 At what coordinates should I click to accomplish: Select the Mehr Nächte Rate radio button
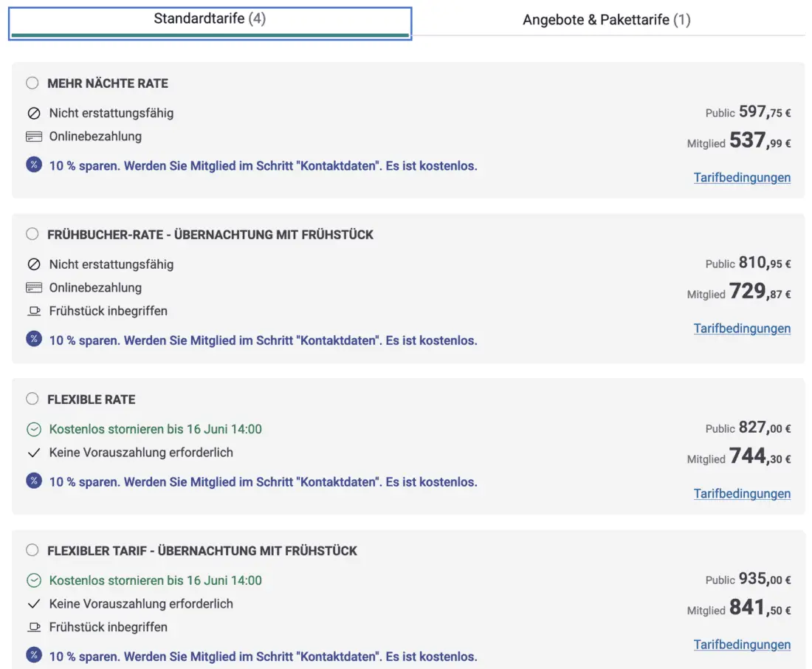tap(32, 83)
